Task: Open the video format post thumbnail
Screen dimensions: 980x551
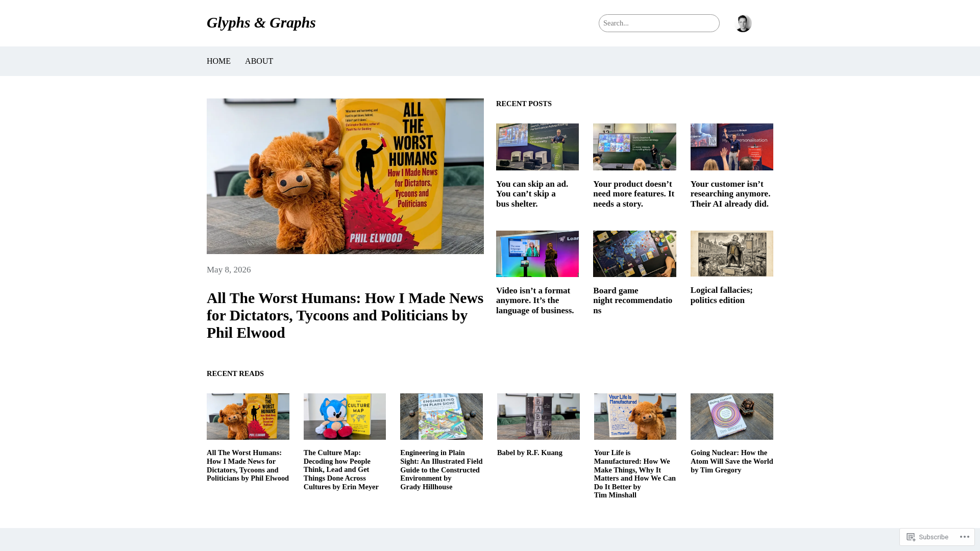Action: (x=537, y=254)
